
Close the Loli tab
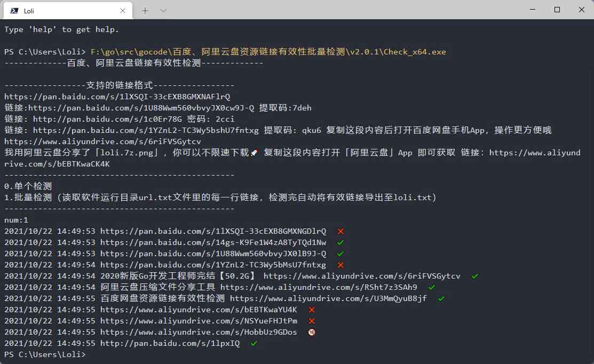coord(122,11)
